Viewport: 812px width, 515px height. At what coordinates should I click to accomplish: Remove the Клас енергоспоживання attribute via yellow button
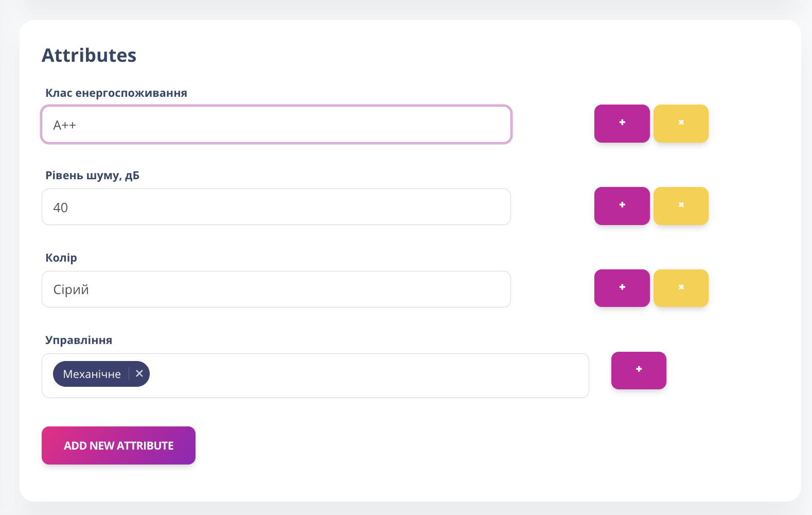[x=681, y=124]
